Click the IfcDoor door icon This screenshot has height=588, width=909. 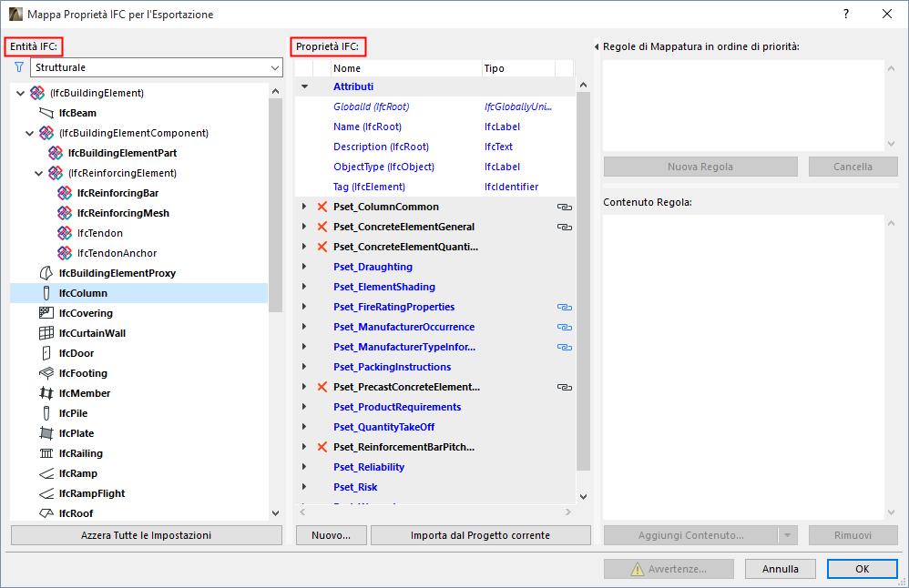coord(46,353)
